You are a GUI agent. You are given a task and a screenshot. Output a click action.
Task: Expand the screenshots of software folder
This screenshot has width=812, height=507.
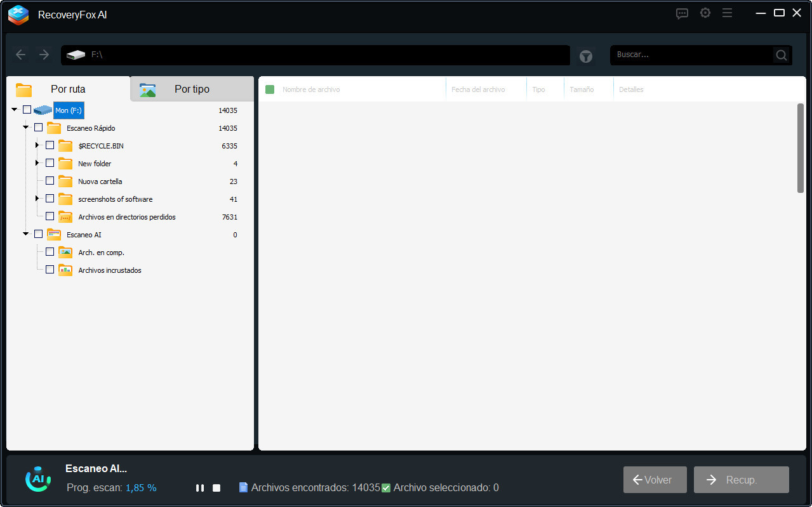point(37,199)
